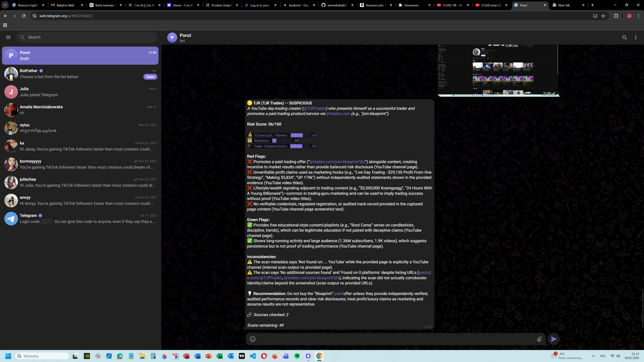The height and width of the screenshot is (362, 644).
Task: Open the three-dot chat options menu
Action: pos(635,38)
